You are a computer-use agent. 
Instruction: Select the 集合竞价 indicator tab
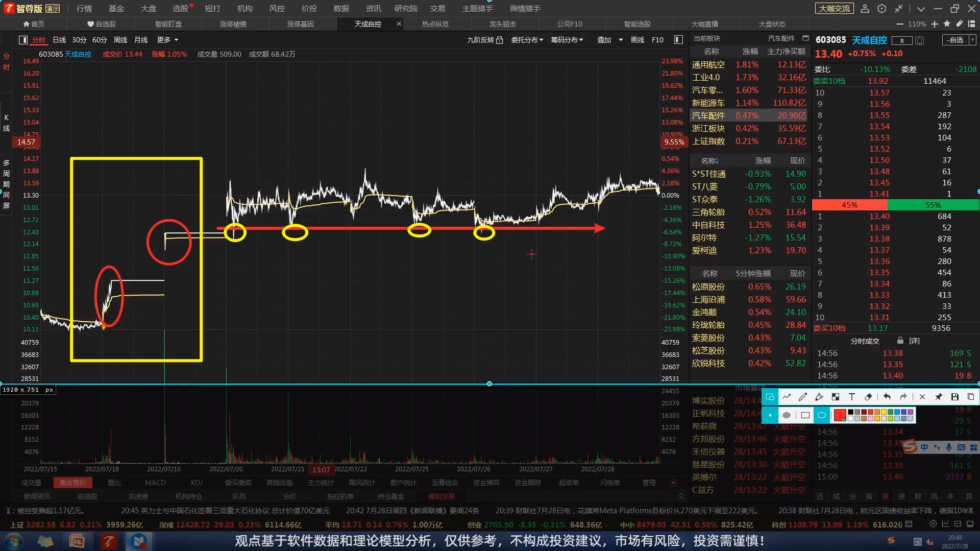coord(73,483)
